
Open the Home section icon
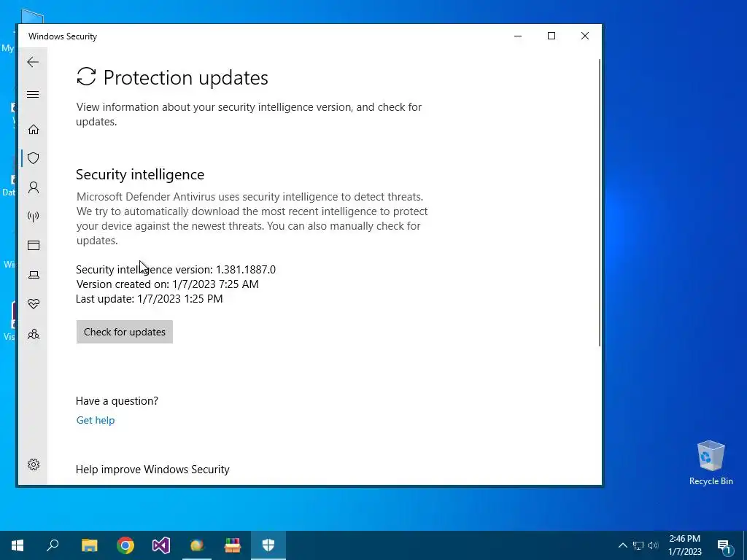point(34,129)
